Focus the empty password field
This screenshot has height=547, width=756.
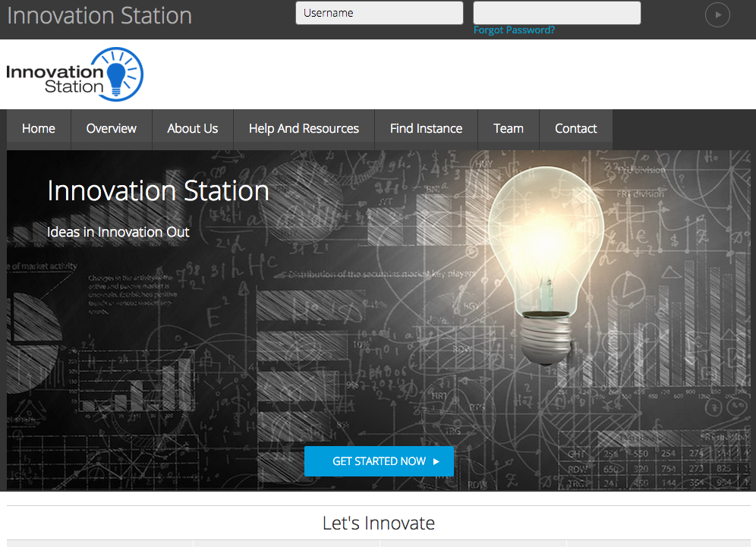(556, 13)
